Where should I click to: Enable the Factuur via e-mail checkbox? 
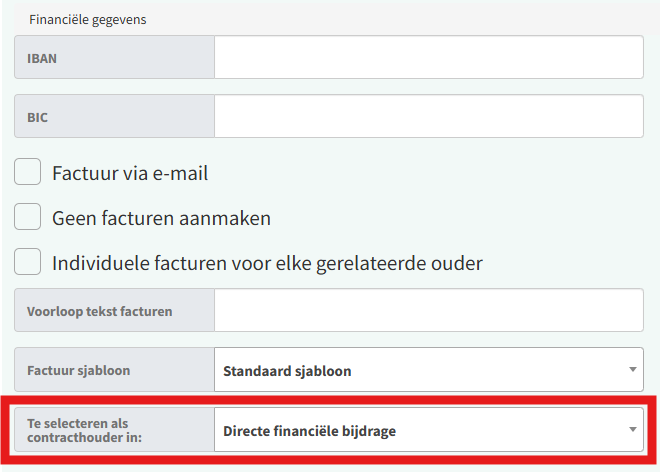tap(28, 172)
